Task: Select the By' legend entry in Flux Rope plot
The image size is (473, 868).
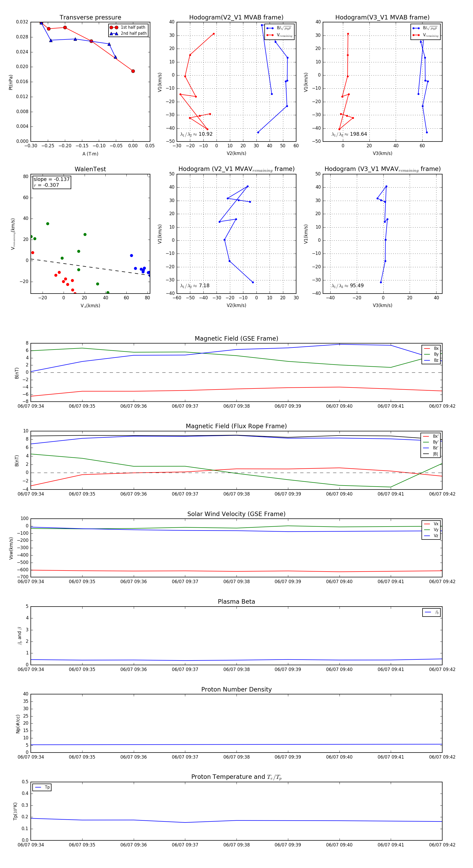Action: click(431, 442)
